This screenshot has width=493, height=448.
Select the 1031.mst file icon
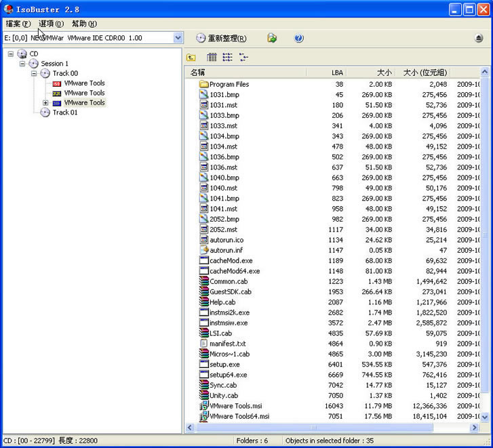pos(204,105)
